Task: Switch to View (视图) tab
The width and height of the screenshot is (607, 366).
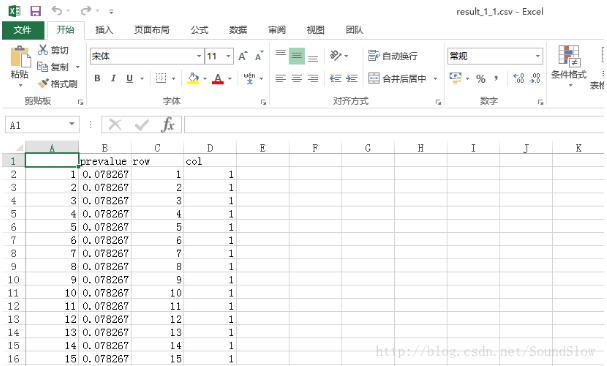Action: click(x=316, y=30)
